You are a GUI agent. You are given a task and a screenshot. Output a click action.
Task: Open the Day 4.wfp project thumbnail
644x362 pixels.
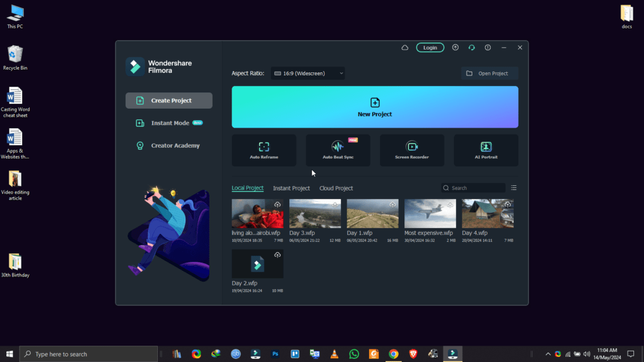click(x=487, y=214)
